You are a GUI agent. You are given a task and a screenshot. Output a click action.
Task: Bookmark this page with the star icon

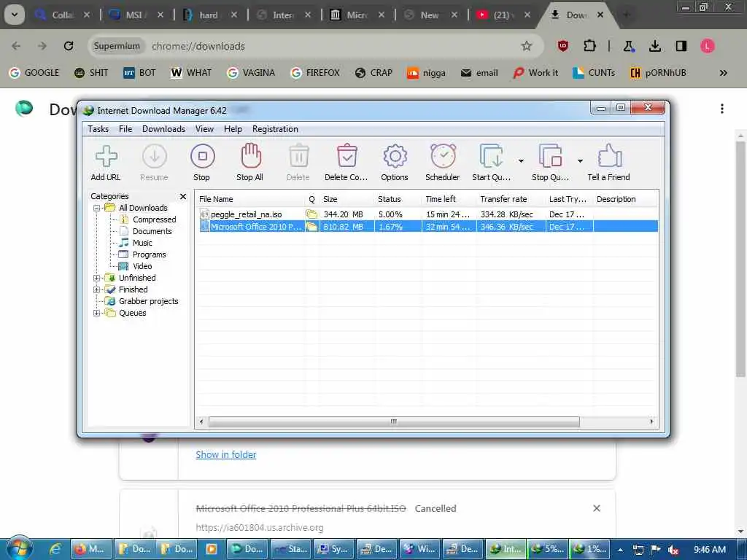point(526,46)
